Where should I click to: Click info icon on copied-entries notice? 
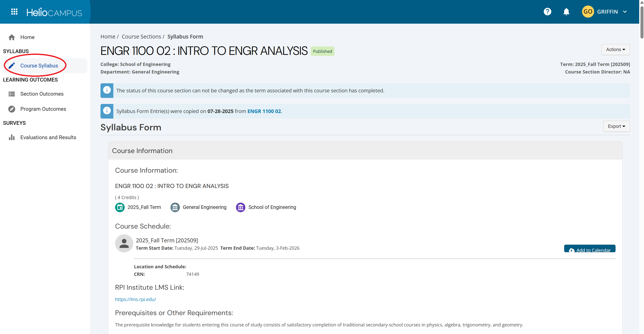(x=107, y=111)
